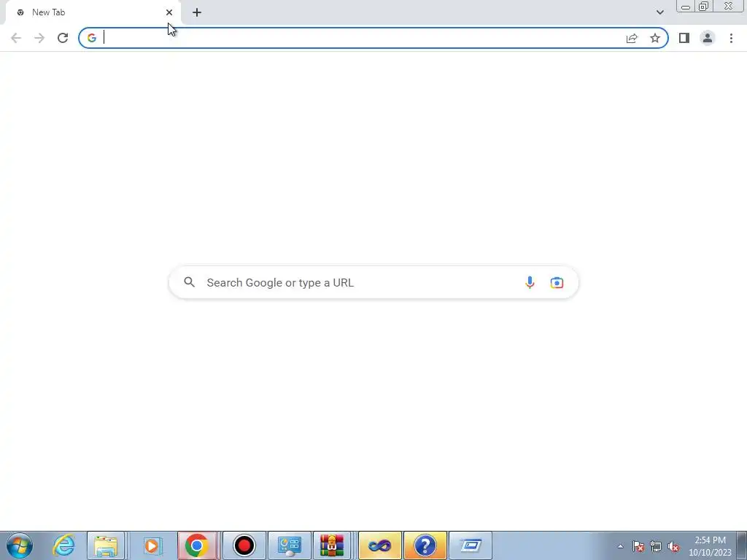
Task: Share this page icon
Action: click(x=632, y=38)
